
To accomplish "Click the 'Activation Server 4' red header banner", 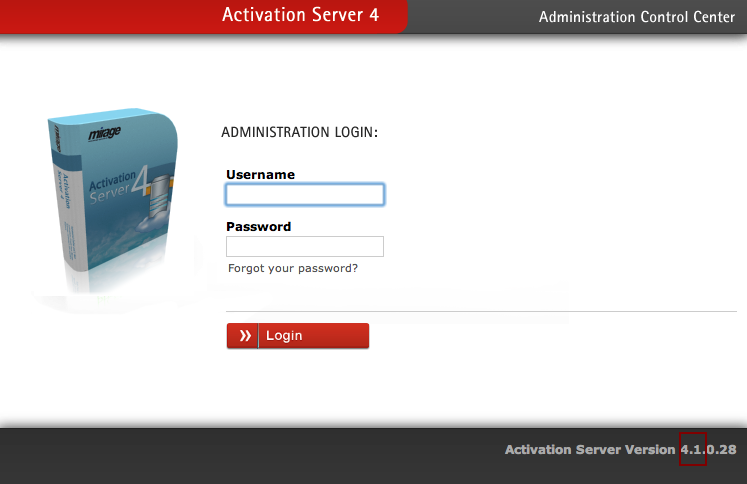I will coord(300,16).
